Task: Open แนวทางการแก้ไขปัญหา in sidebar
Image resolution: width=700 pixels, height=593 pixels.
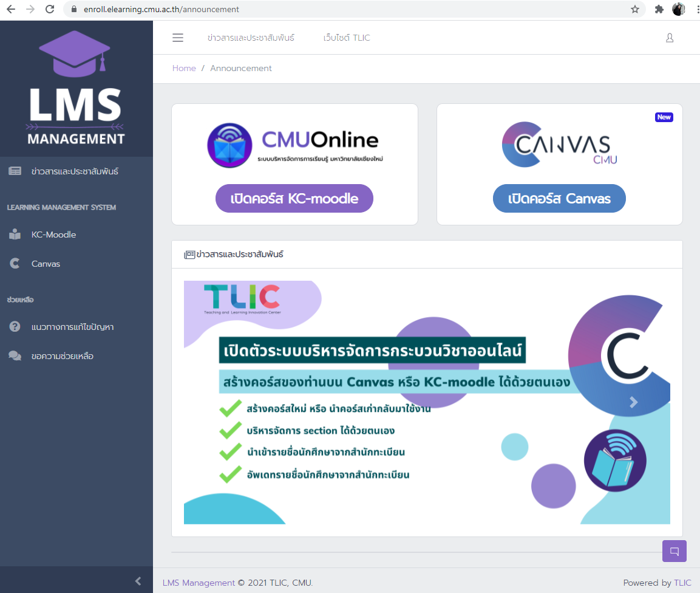Action: (72, 327)
